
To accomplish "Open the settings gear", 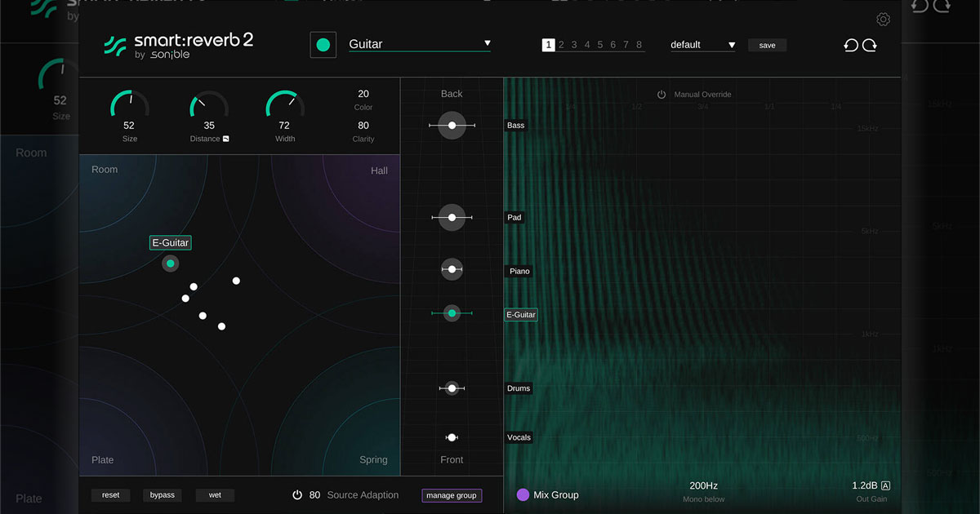I will point(883,18).
